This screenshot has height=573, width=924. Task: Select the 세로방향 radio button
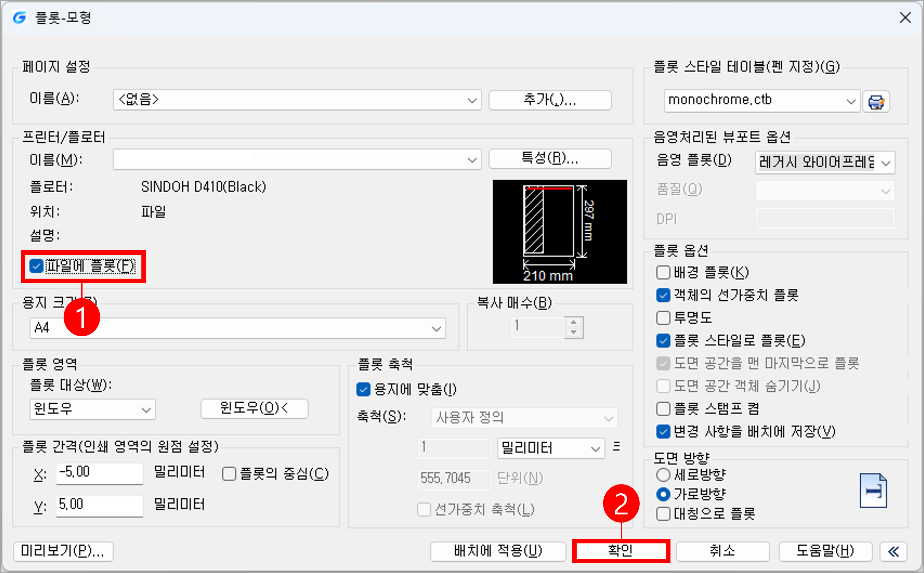(663, 474)
